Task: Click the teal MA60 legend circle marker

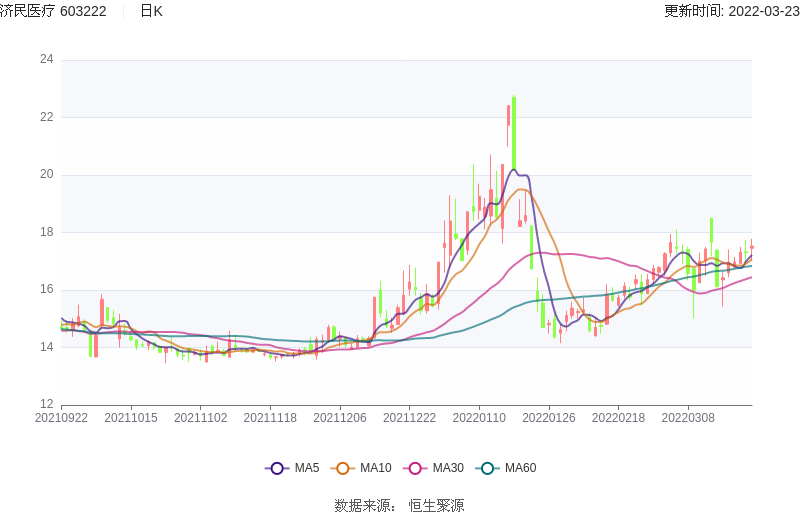Action: coord(487,468)
